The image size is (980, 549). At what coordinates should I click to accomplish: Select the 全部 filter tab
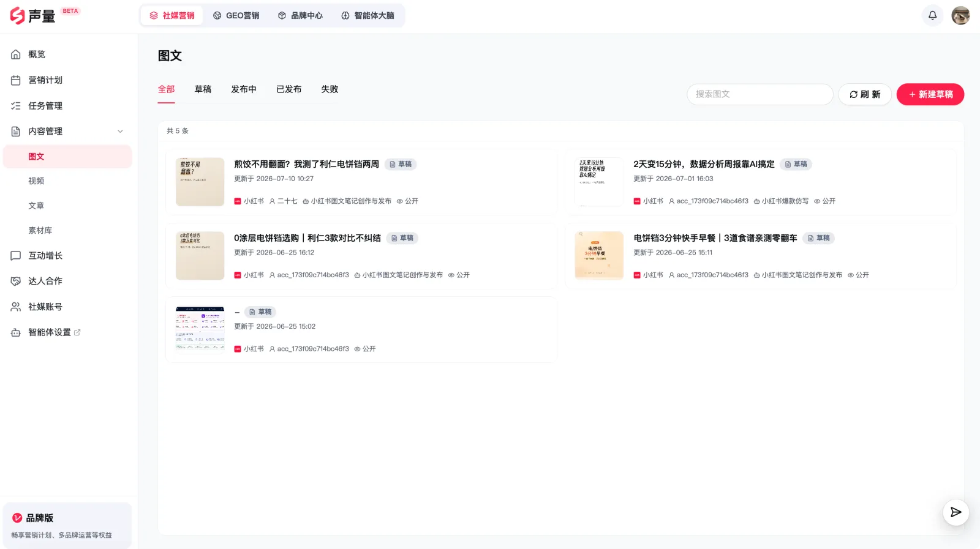coord(166,89)
